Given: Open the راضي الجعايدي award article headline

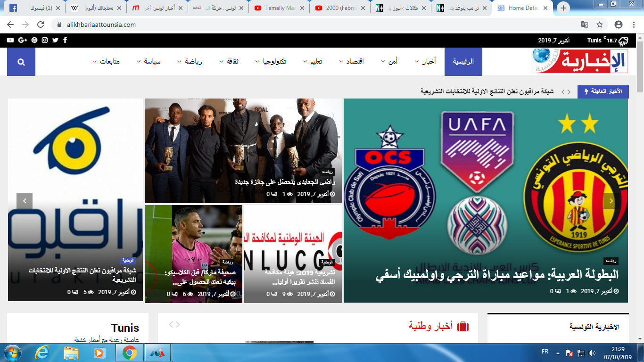Looking at the screenshot, I should (285, 182).
